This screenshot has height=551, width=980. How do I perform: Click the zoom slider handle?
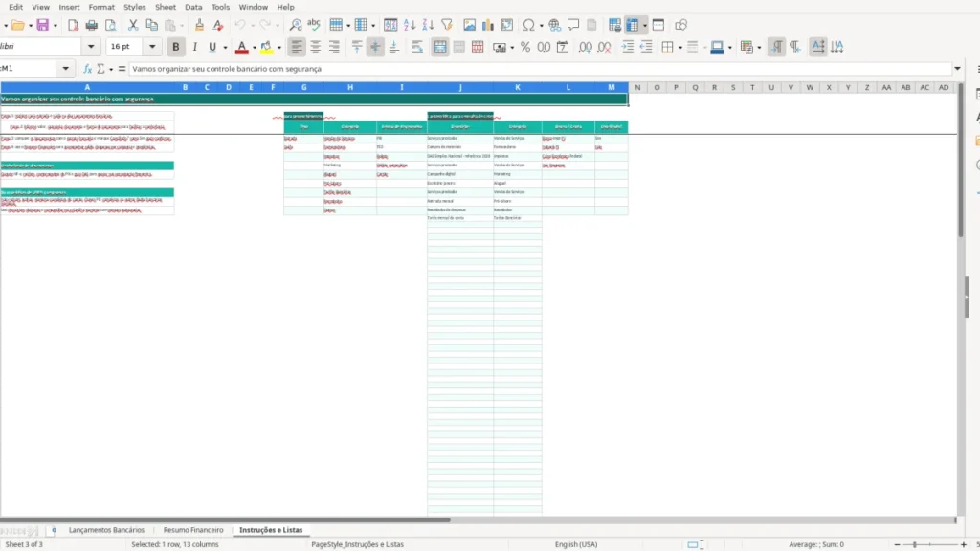(914, 544)
